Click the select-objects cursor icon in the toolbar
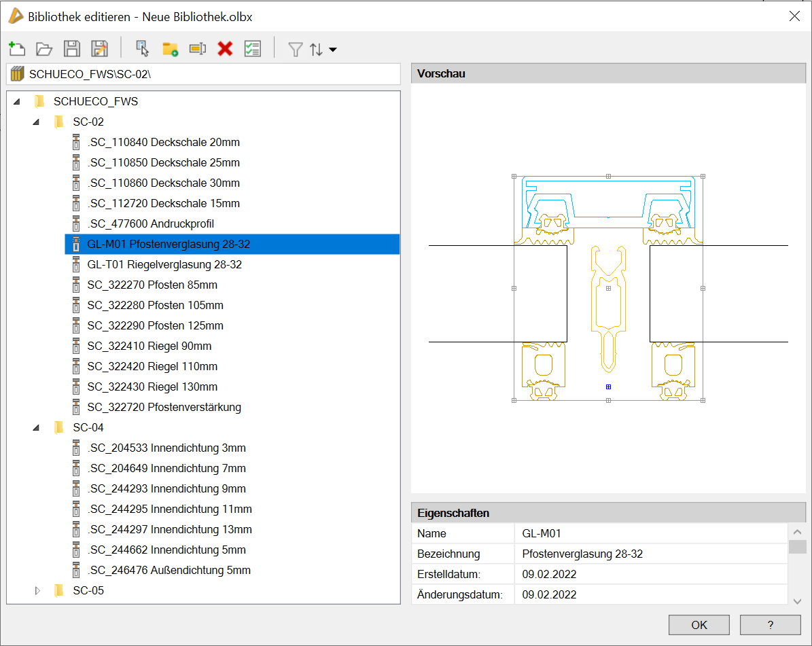The image size is (812, 646). [142, 49]
